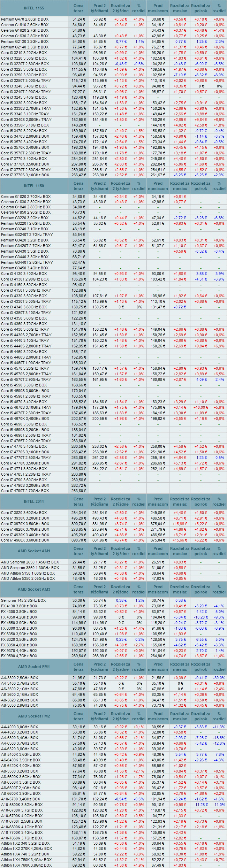Select the Core i5 4460T 1,90GHz TRAY name
This screenshot has width=227, height=868.
pyautogui.click(x=26, y=363)
